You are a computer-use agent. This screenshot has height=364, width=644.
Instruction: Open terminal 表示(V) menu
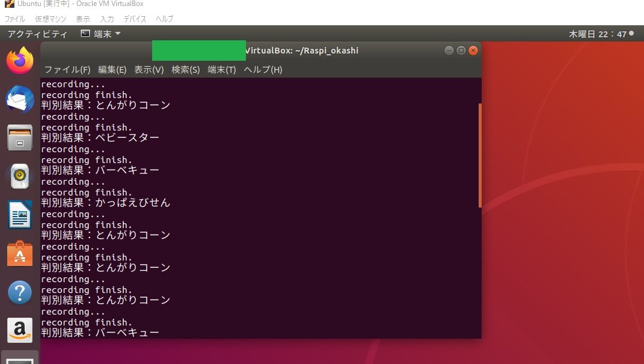click(x=149, y=69)
